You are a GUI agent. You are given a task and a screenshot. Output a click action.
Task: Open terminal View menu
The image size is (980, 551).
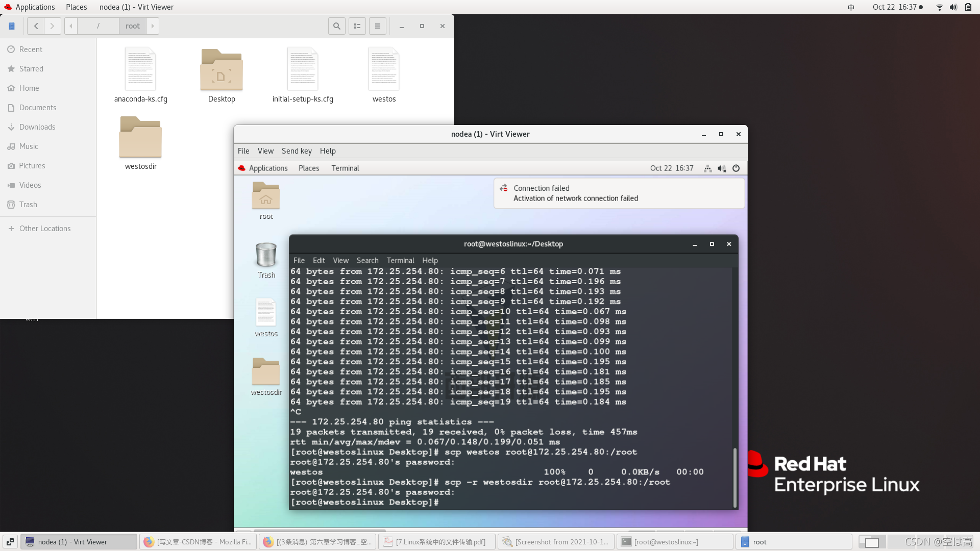[341, 260]
